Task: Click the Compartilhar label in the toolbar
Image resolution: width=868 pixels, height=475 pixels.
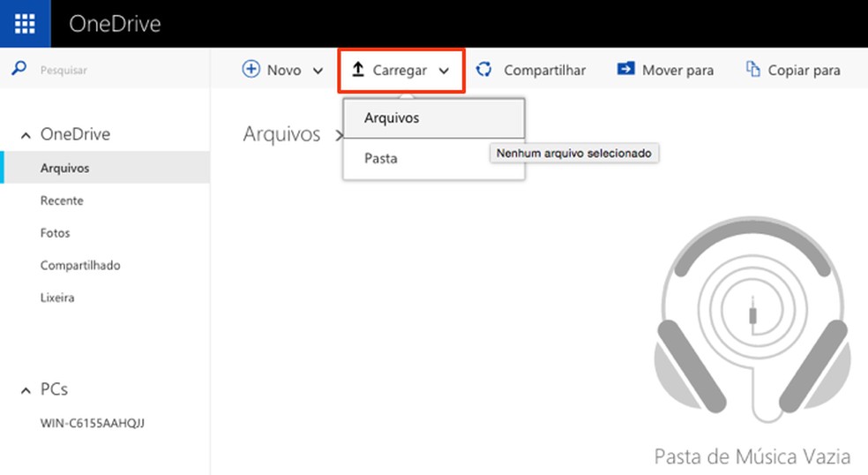Action: coord(545,71)
